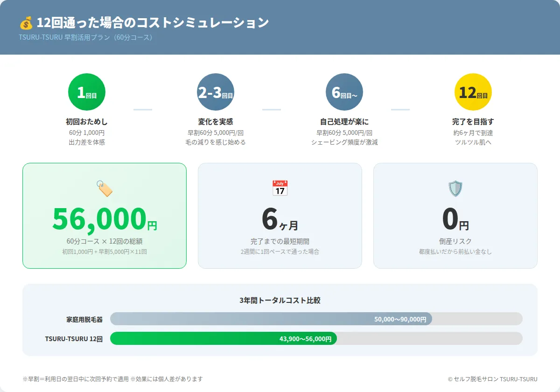Click the TSURU-TSURU 早割活用プラン subtitle
560x392 pixels.
tap(86, 37)
